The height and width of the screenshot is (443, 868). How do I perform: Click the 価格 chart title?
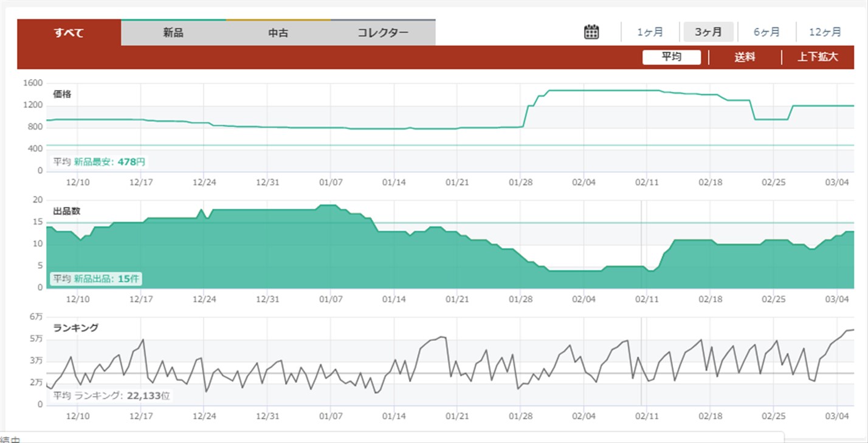[x=62, y=94]
